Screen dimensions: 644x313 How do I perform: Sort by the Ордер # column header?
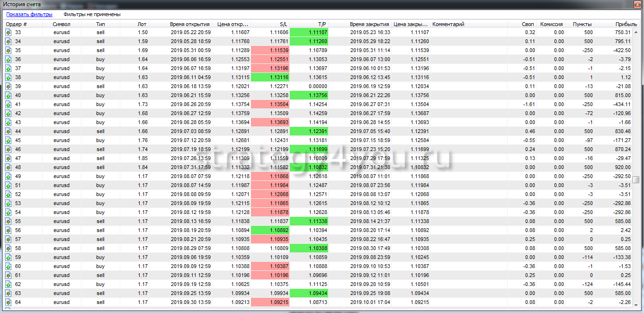click(17, 24)
